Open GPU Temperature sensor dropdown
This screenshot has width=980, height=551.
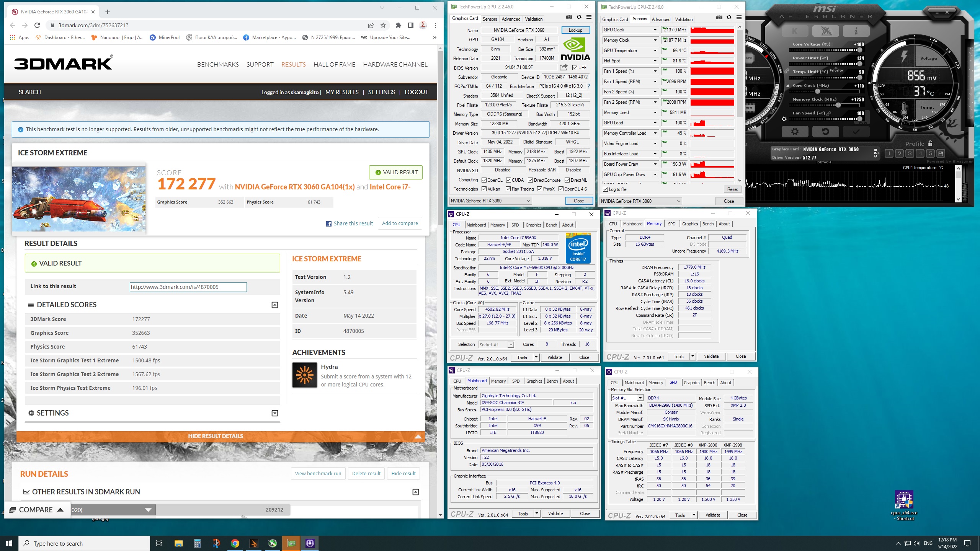[x=655, y=51]
